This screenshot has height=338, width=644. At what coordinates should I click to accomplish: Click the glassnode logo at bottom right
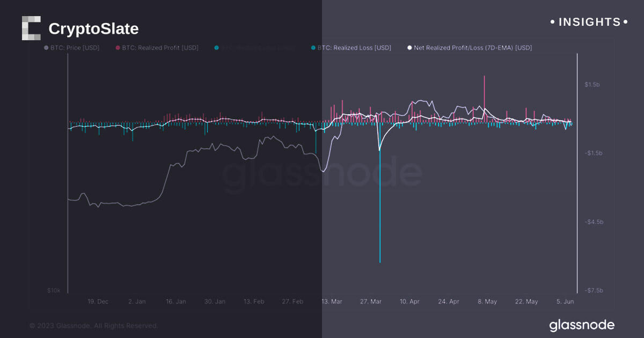(582, 325)
